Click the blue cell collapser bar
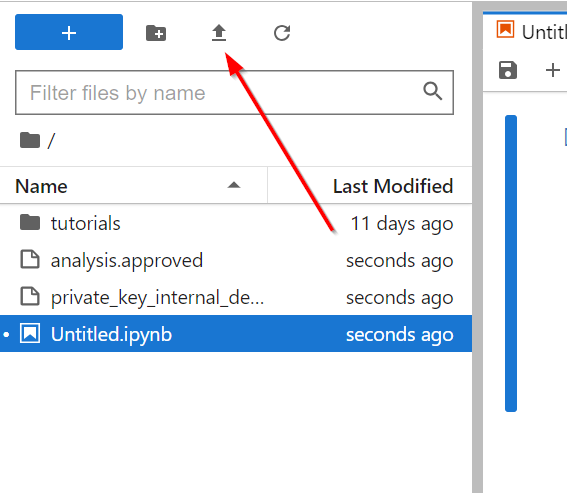The image size is (567, 493). (x=511, y=263)
